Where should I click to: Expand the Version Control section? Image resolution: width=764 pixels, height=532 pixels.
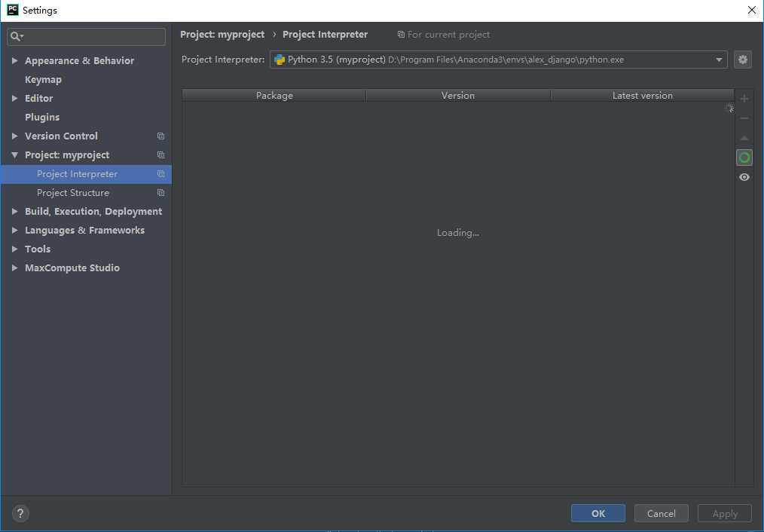coord(14,136)
